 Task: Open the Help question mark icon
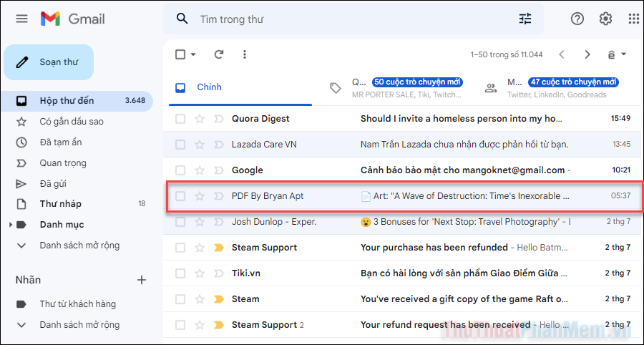click(577, 19)
